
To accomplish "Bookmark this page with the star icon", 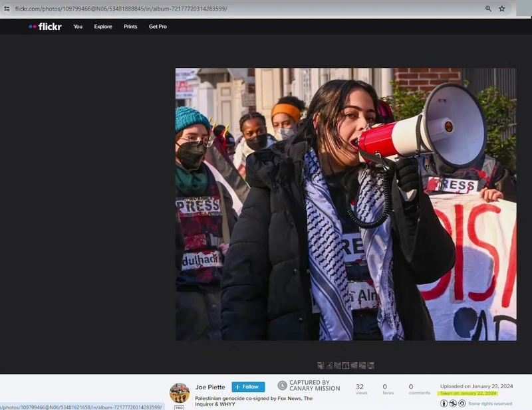I will coord(502,9).
